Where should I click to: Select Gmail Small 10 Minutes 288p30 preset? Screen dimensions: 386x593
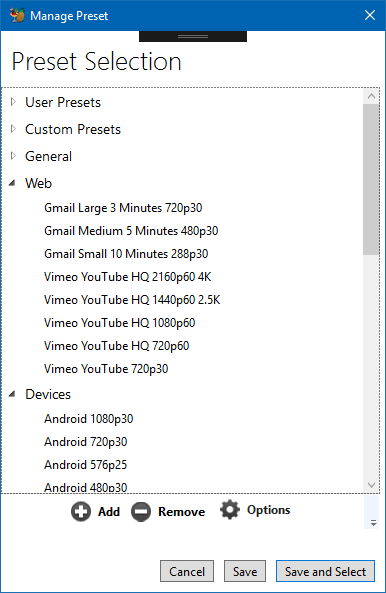[x=126, y=254]
